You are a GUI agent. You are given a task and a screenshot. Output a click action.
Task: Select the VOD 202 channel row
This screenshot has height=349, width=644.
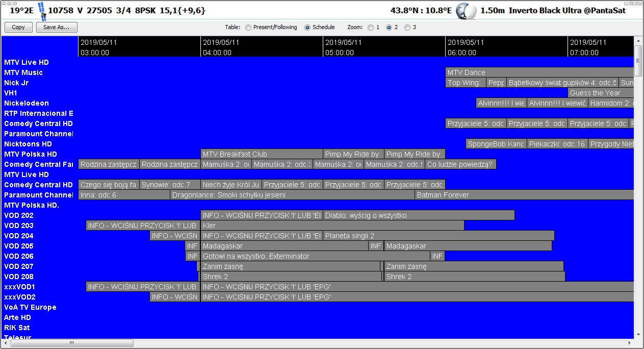coord(19,215)
